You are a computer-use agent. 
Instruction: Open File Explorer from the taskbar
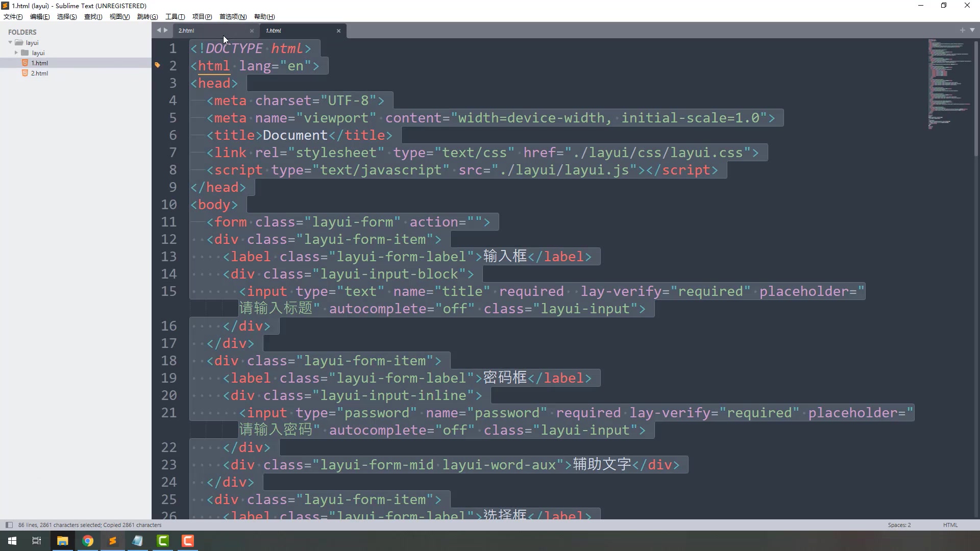[62, 541]
